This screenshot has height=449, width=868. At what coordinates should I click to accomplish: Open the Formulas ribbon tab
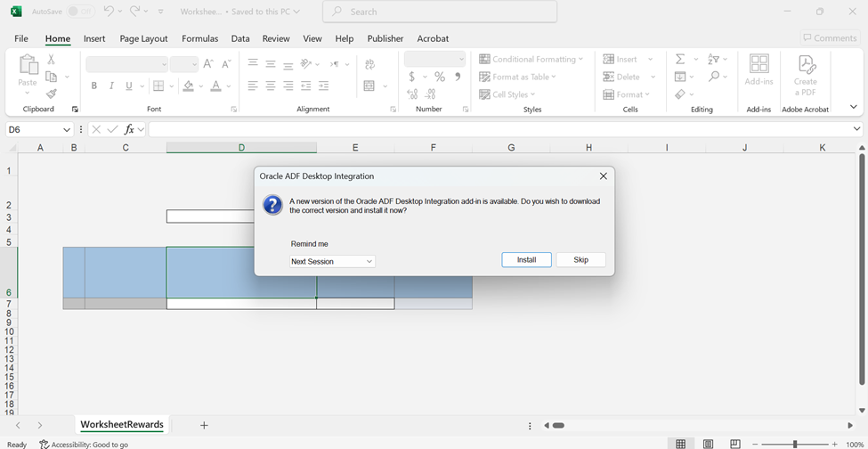199,38
